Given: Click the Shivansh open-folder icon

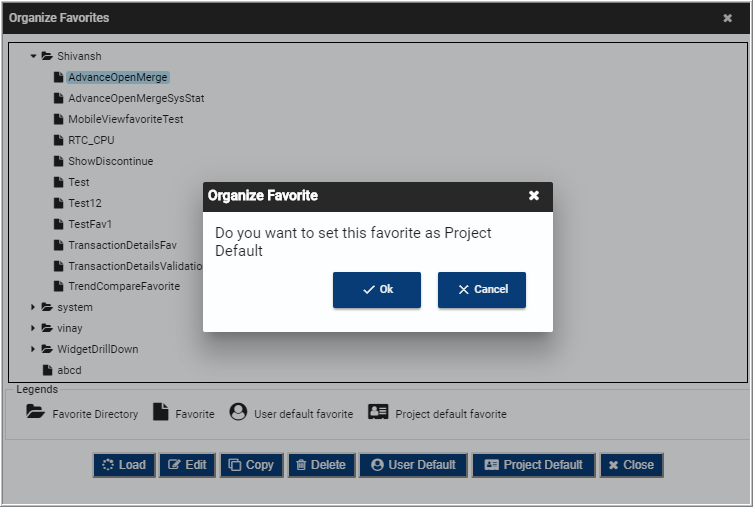Looking at the screenshot, I should (47, 56).
